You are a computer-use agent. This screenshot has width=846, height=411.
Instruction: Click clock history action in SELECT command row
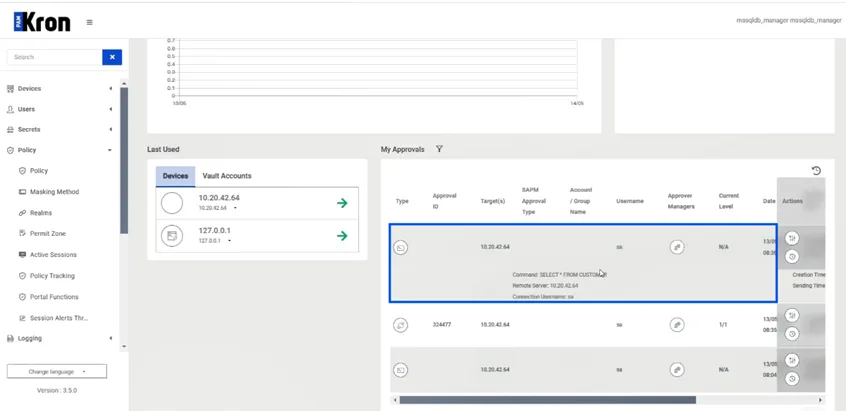coord(792,256)
